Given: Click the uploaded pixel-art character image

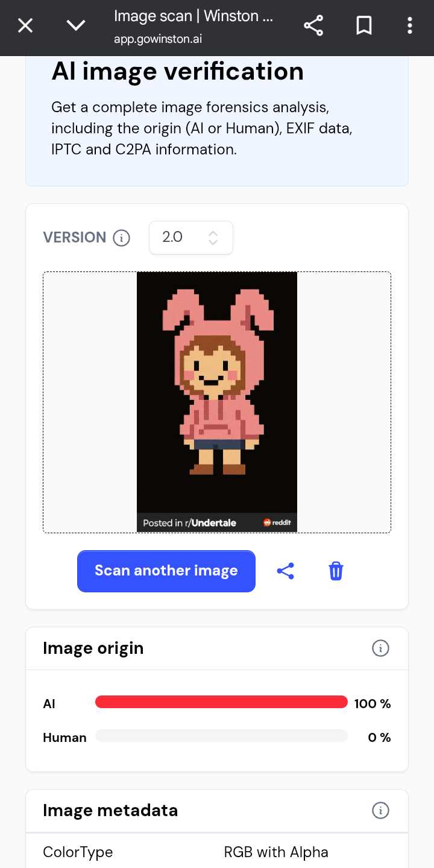Looking at the screenshot, I should pos(217,402).
